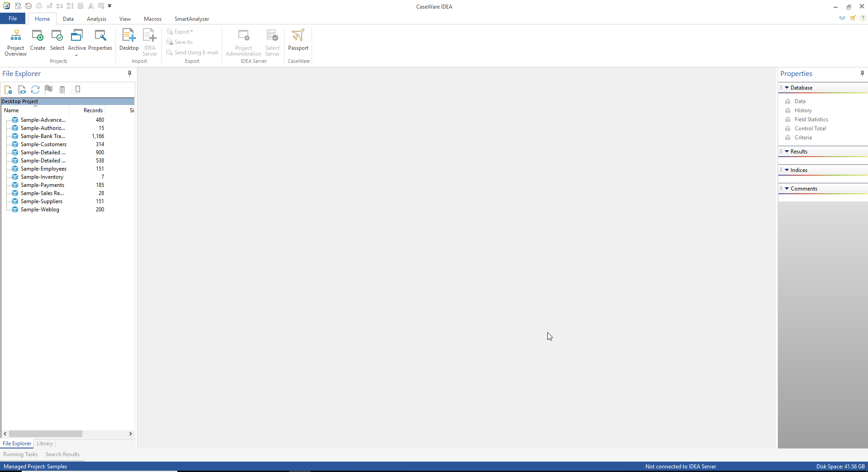Screen dimensions: 868x472
Task: Open Control Total in Properties
Action: (810, 129)
